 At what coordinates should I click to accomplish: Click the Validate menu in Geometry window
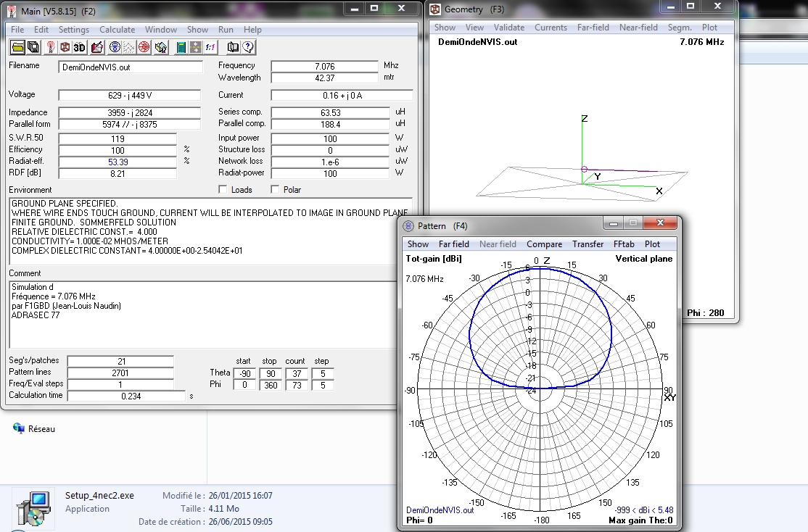(508, 28)
